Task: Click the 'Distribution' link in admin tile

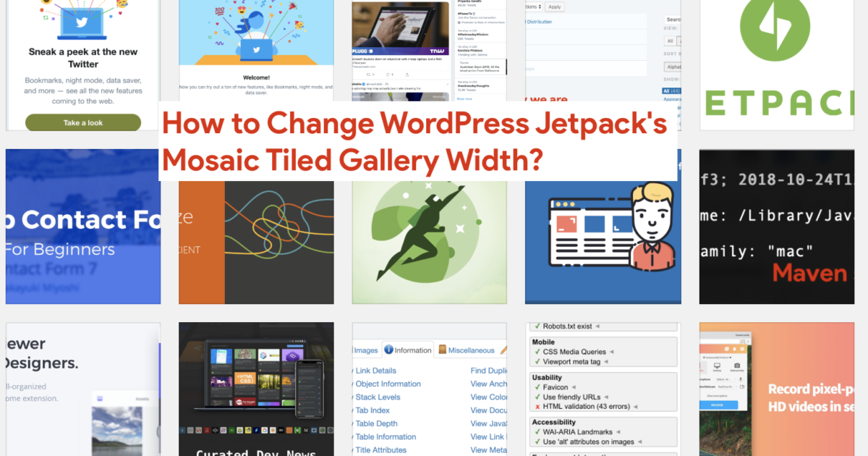Action: tap(540, 22)
